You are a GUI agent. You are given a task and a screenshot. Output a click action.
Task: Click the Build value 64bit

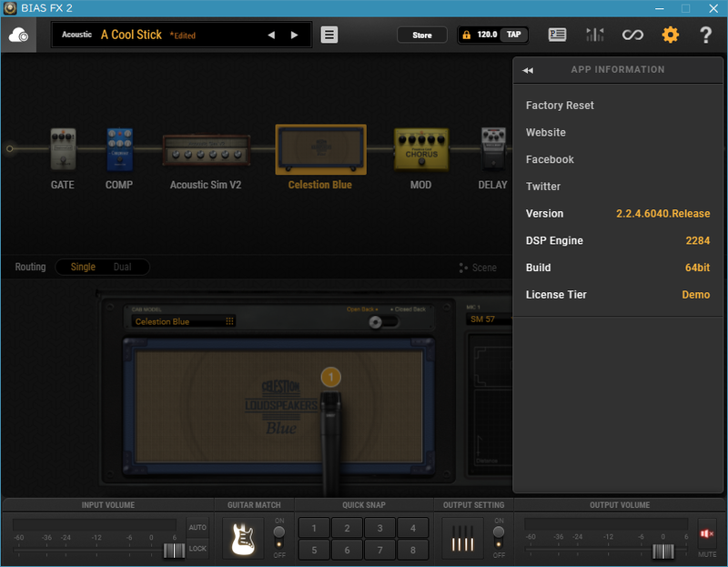[x=697, y=268]
